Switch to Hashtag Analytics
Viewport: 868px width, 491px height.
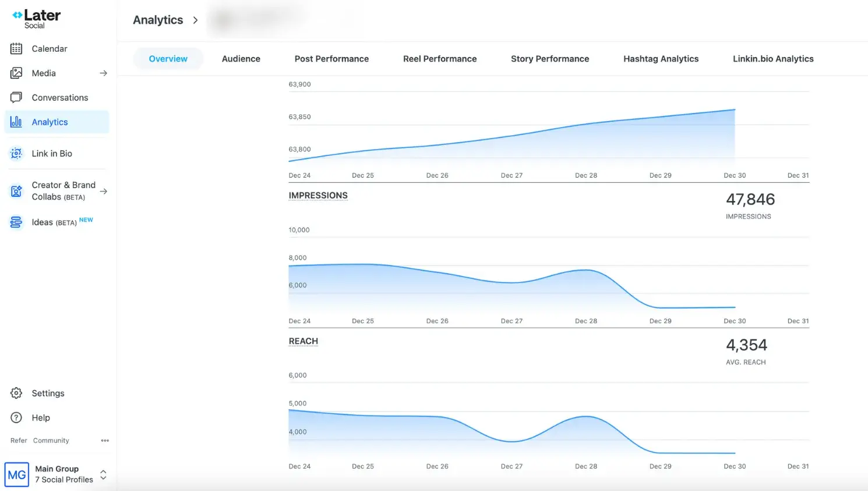[x=661, y=58]
